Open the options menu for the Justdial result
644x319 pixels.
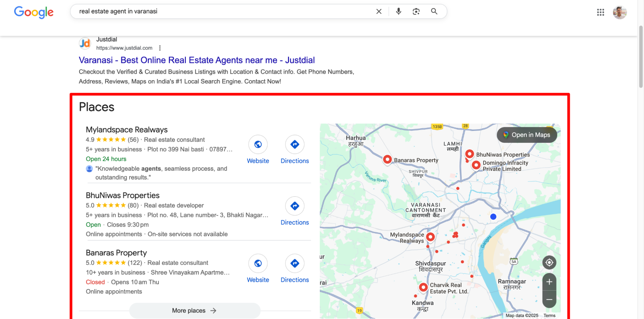point(160,48)
